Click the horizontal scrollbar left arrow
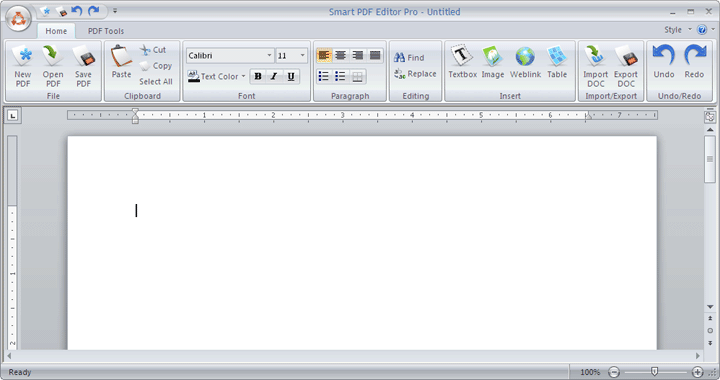This screenshot has height=380, width=720. click(9, 356)
